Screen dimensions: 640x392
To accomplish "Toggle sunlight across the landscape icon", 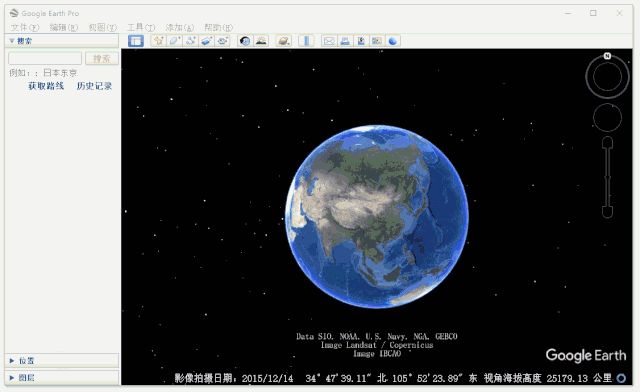I will tap(261, 41).
